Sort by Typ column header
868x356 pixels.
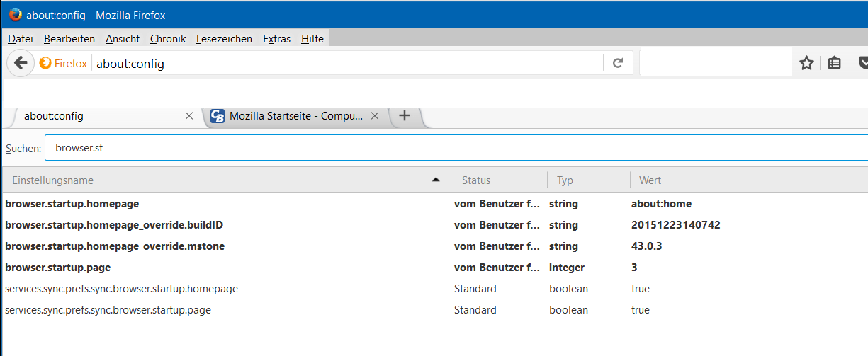tap(589, 180)
